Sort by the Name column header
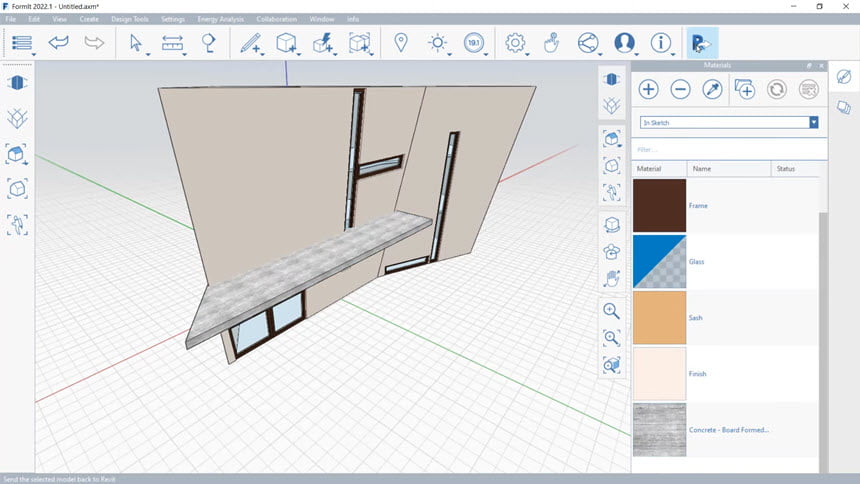This screenshot has width=860, height=484. [728, 168]
